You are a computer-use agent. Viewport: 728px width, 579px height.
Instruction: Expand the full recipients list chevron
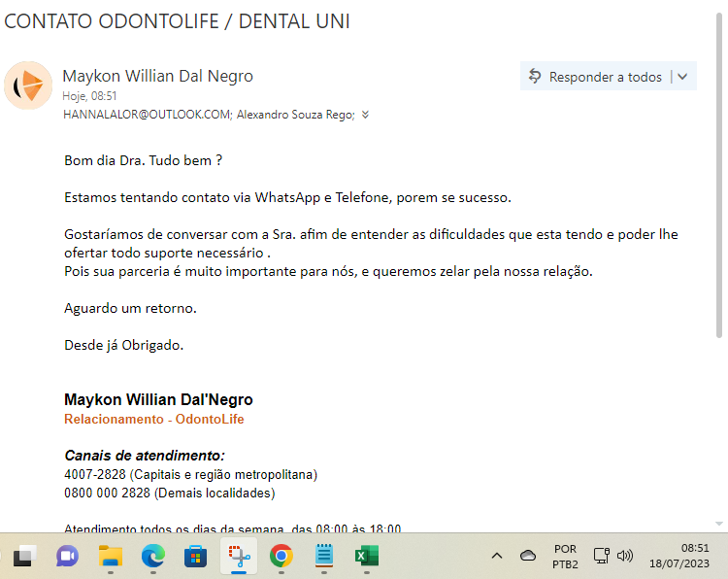coord(365,114)
